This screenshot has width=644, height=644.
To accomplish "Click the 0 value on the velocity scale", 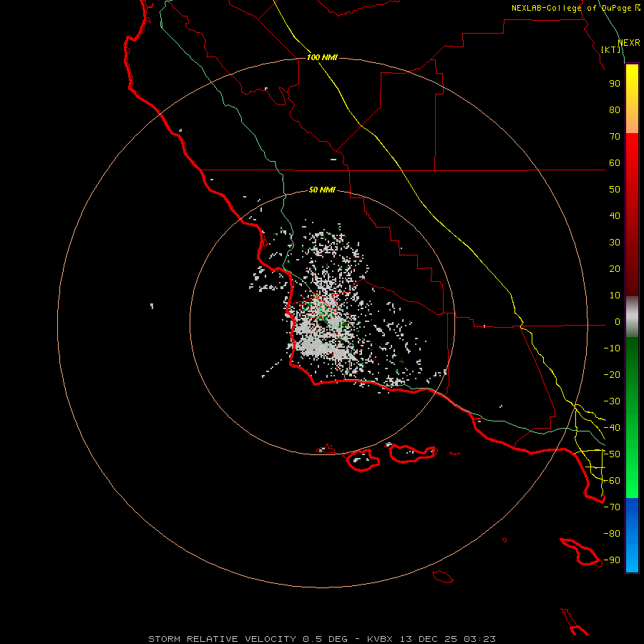I will click(618, 322).
